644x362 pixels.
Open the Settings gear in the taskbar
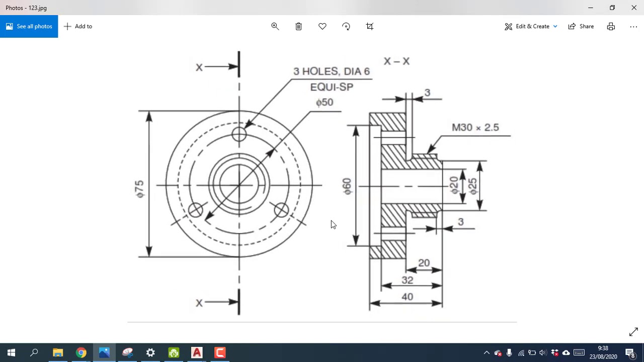coord(150,352)
